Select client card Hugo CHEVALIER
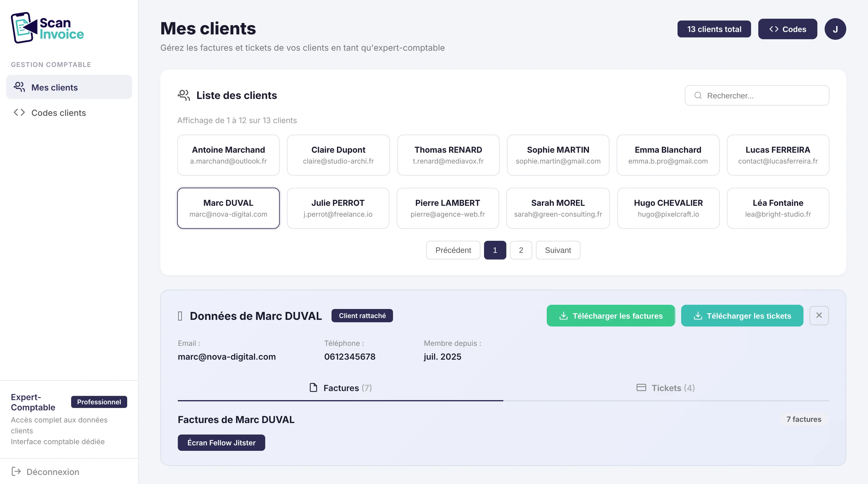 click(x=668, y=208)
